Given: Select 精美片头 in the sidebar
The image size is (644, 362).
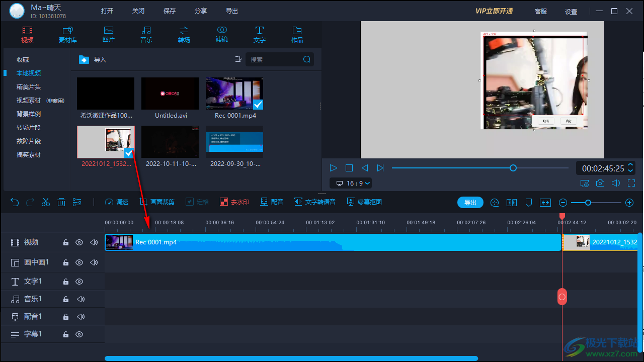Looking at the screenshot, I should (x=29, y=87).
